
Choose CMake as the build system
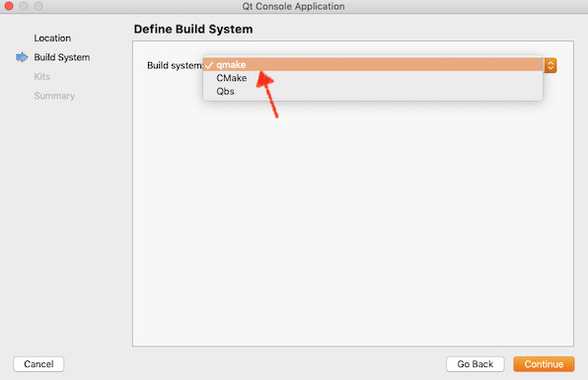point(373,78)
